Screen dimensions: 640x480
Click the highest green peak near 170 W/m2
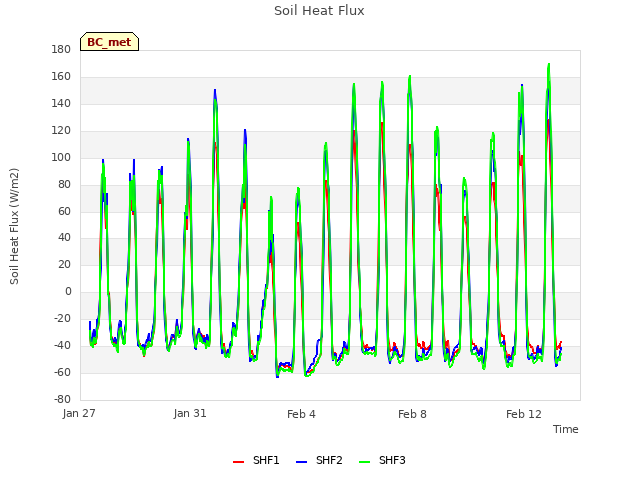[x=549, y=64]
